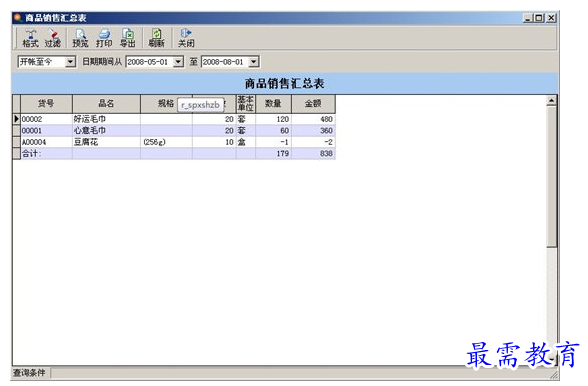Click the amount 360 cell

[x=313, y=131]
